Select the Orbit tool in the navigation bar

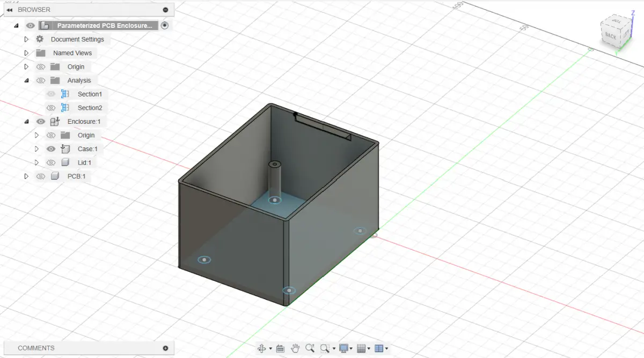pos(262,348)
